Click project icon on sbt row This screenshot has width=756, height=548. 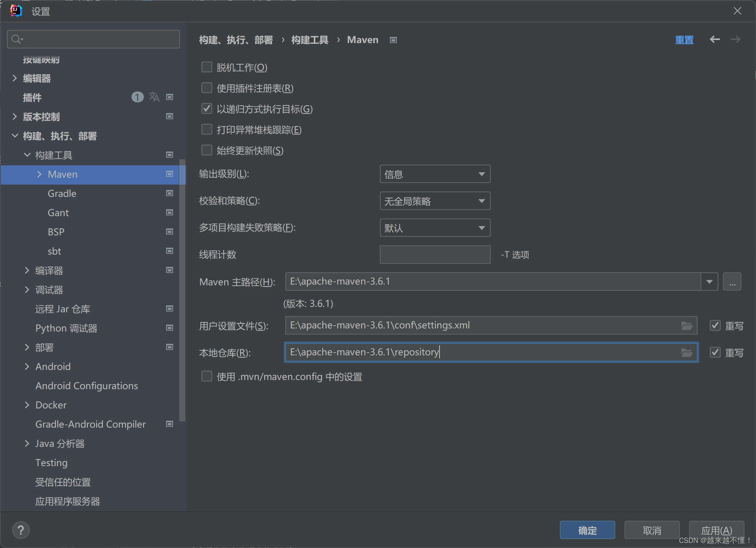(169, 251)
